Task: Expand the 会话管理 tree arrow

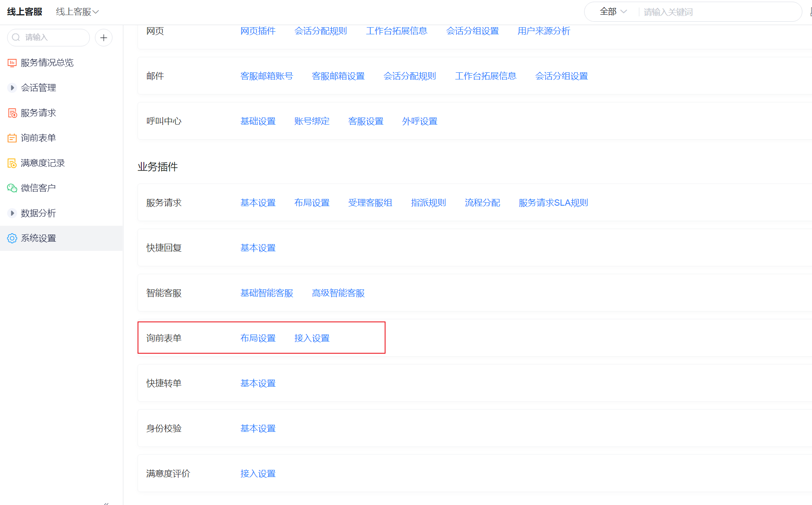Action: 12,88
